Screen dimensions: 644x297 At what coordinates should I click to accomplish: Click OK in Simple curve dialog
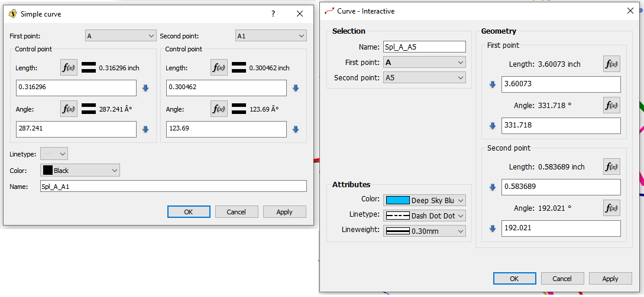click(189, 212)
